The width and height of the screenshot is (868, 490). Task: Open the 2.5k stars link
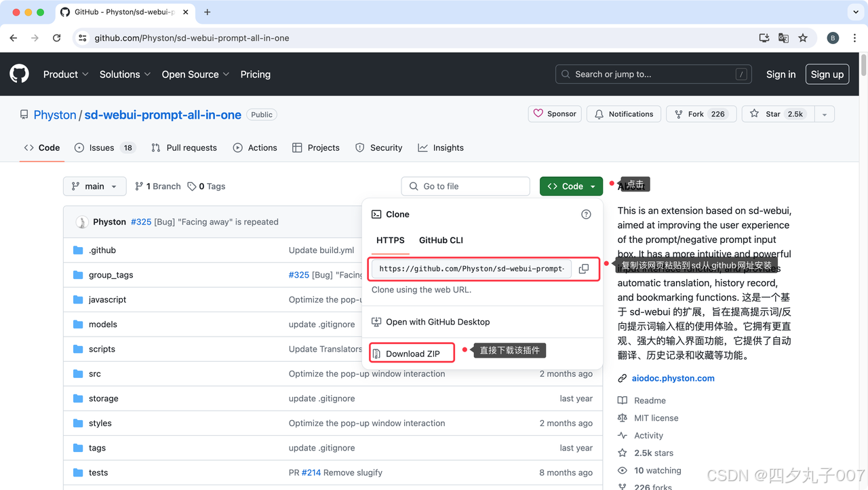[654, 453]
